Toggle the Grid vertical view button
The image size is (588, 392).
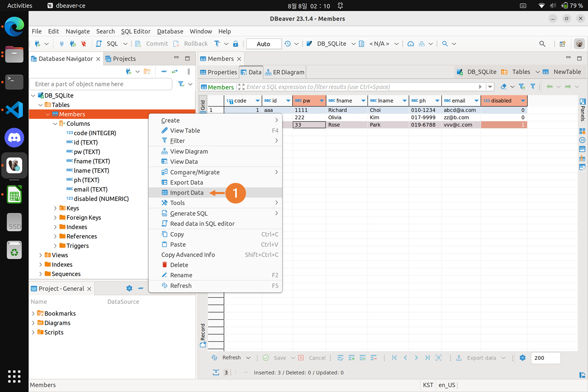coord(203,105)
